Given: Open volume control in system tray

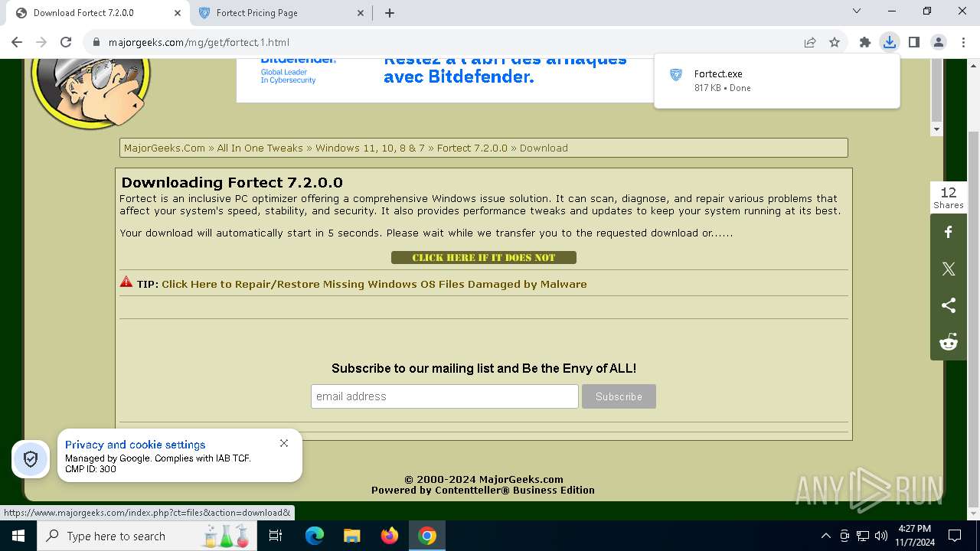Looking at the screenshot, I should (881, 536).
